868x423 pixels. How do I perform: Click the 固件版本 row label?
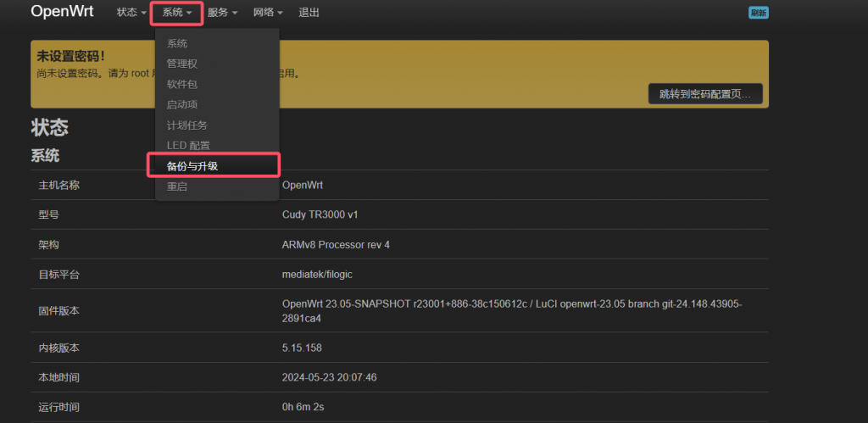point(59,310)
